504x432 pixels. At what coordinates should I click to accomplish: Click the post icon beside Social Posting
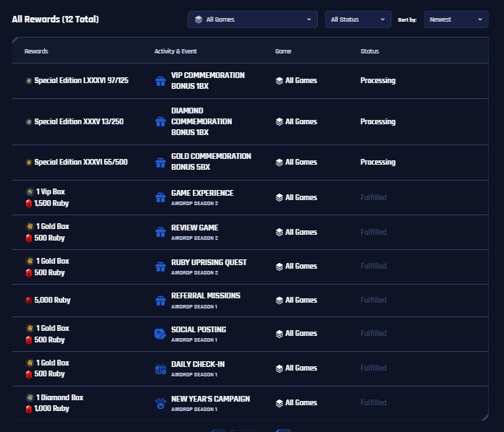(160, 334)
